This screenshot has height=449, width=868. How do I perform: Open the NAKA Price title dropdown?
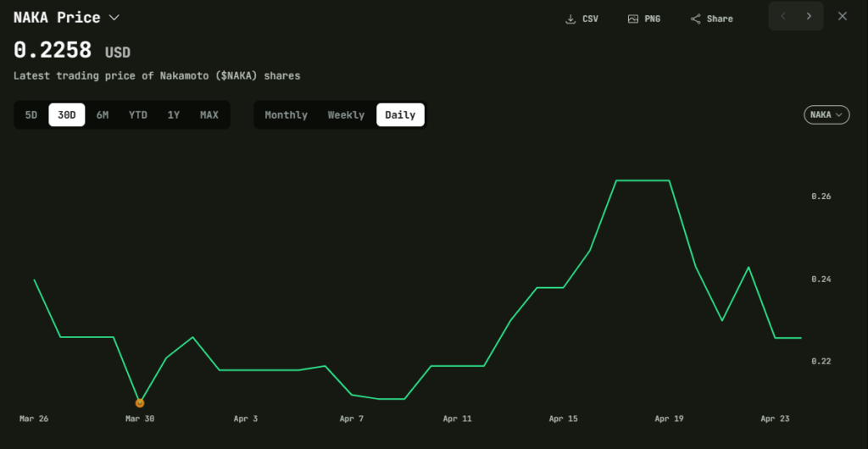tap(114, 18)
